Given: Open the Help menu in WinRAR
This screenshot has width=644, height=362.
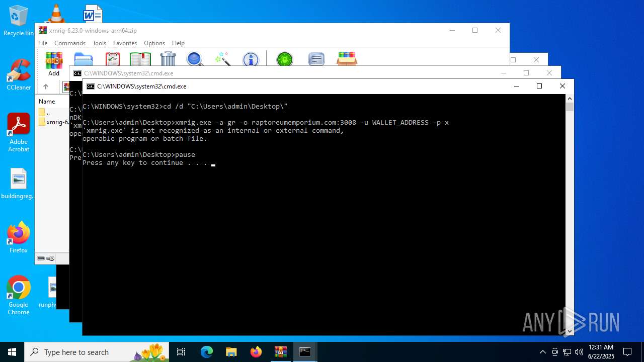Looking at the screenshot, I should pyautogui.click(x=178, y=43).
